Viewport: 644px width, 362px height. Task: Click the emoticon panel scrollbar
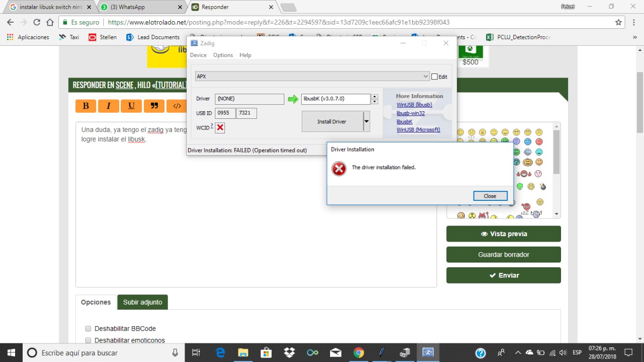point(556,153)
